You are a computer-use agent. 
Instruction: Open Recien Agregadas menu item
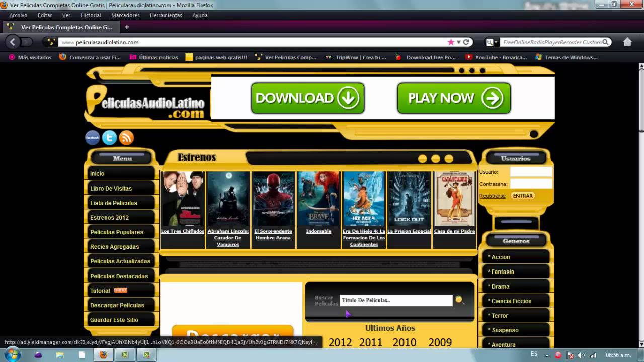[x=120, y=246]
